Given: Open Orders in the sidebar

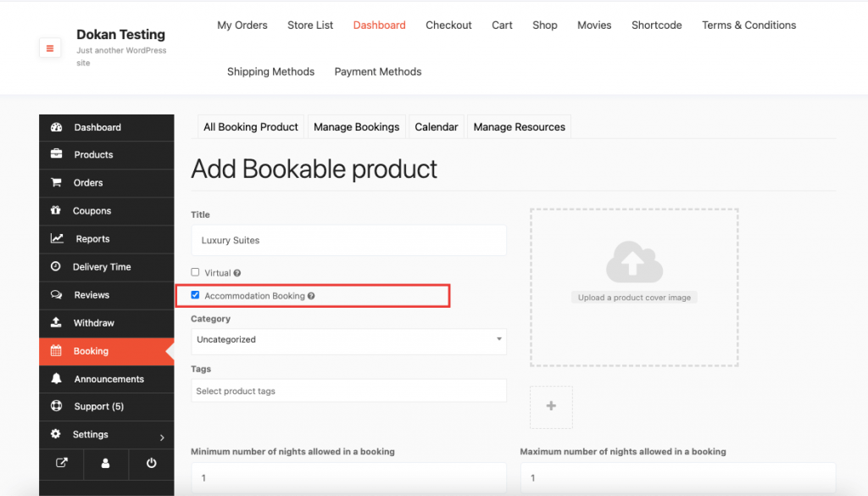Looking at the screenshot, I should 106,182.
